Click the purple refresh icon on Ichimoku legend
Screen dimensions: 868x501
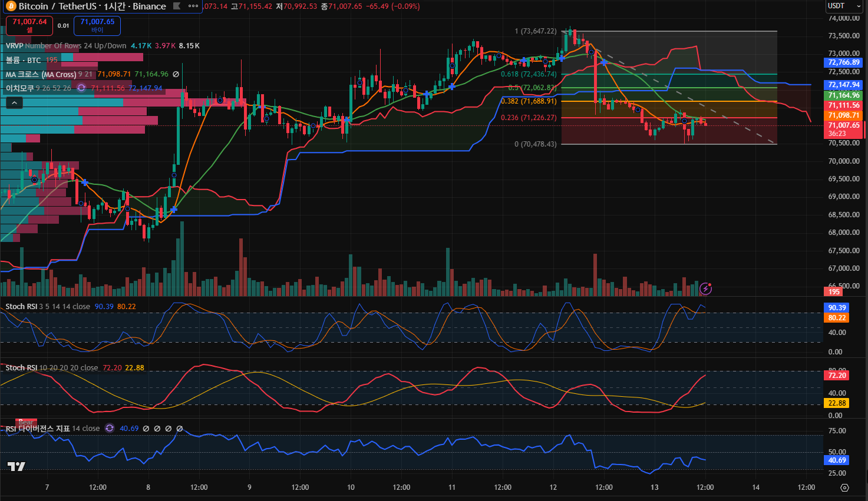[81, 88]
